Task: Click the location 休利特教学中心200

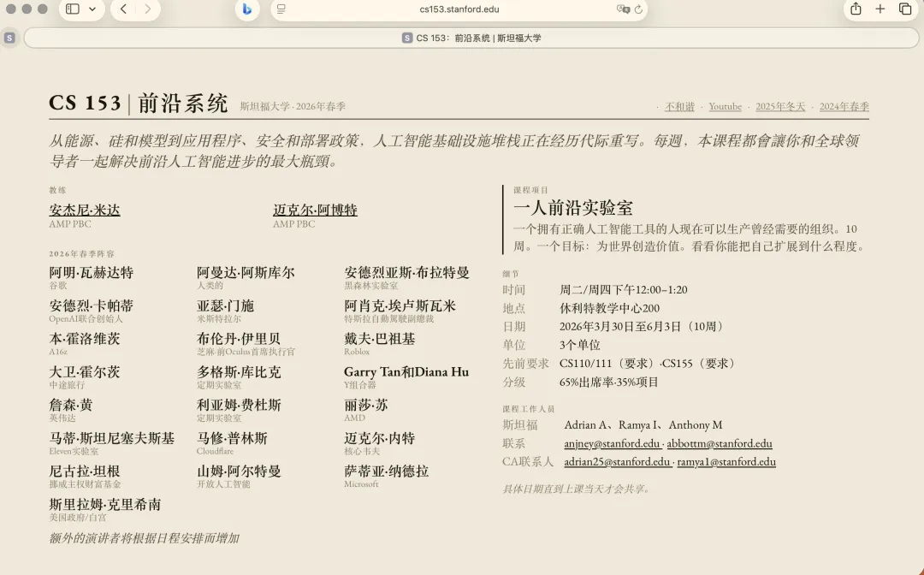Action: 609,308
